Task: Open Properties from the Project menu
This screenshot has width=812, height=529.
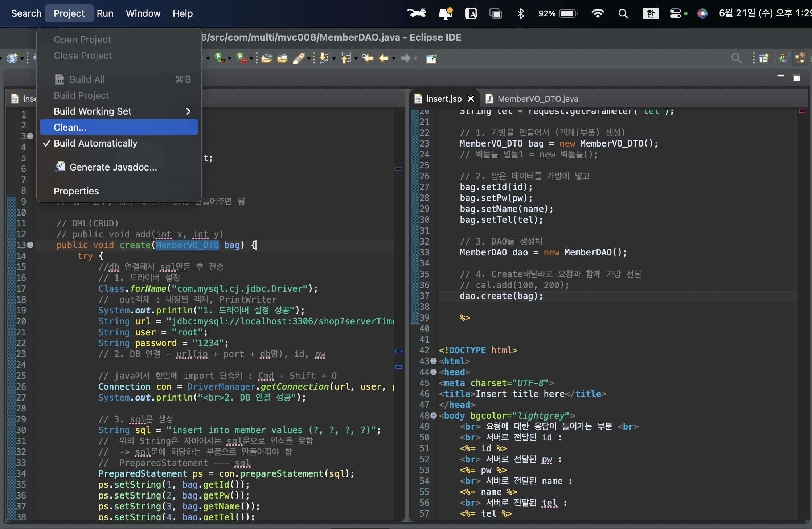Action: (76, 191)
